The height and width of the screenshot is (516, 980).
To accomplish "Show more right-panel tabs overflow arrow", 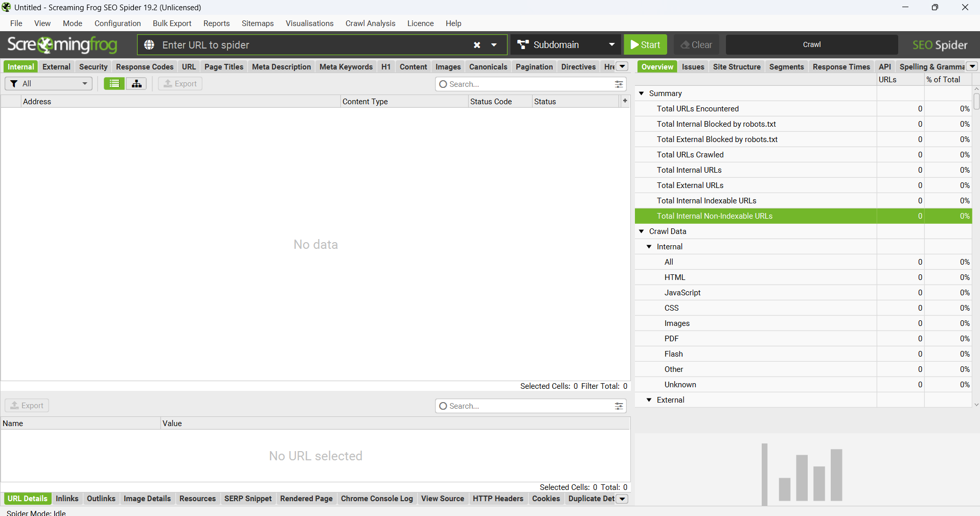I will pos(972,66).
